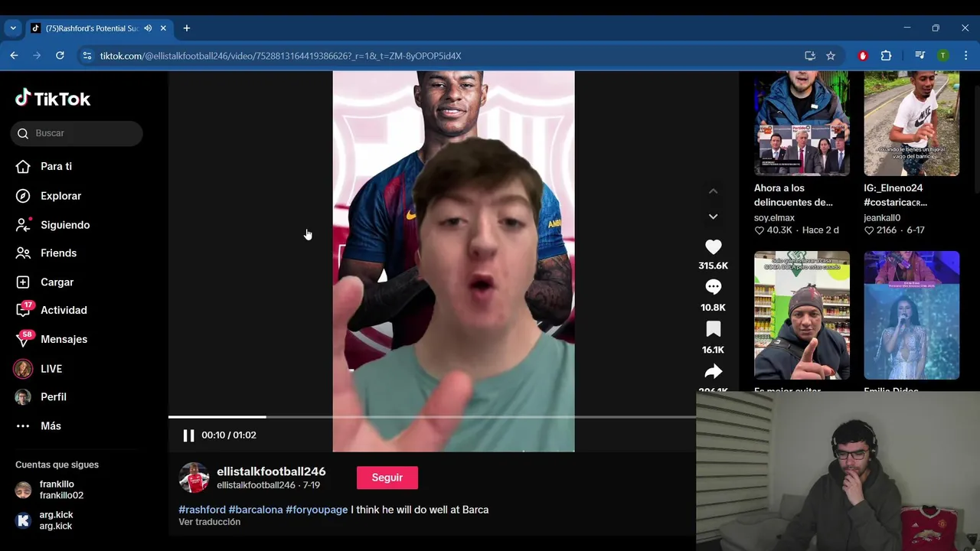
Task: Click jeankall0 username
Action: pyautogui.click(x=882, y=218)
